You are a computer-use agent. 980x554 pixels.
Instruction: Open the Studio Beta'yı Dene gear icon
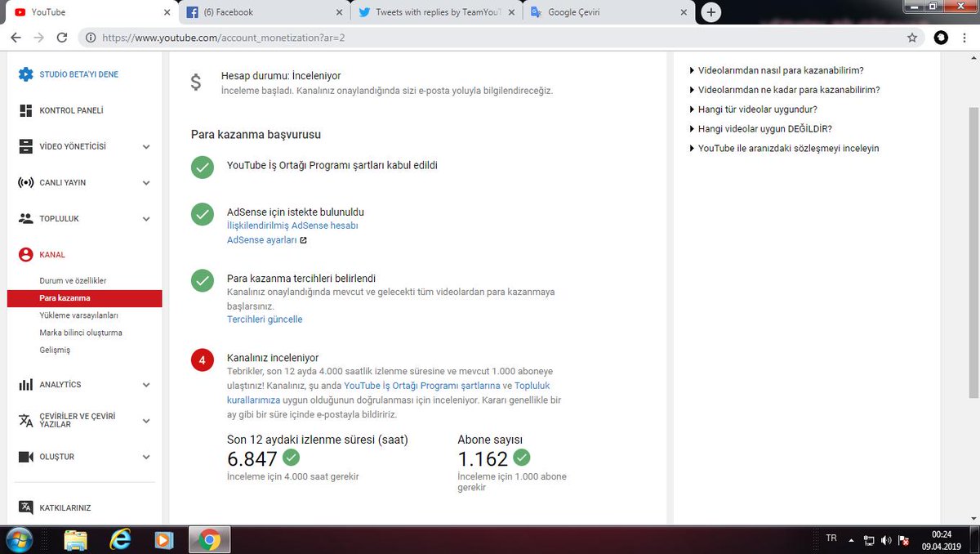[26, 74]
